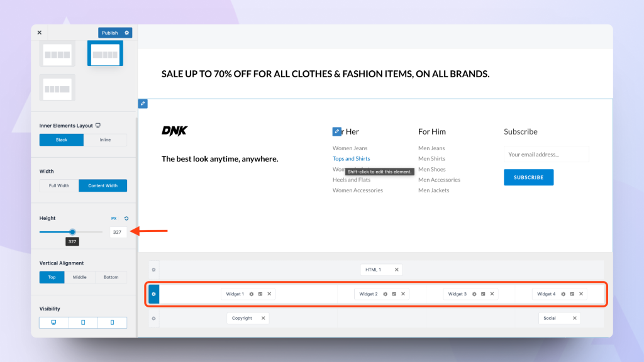Select the third layout thumbnail
The height and width of the screenshot is (362, 644).
click(57, 88)
